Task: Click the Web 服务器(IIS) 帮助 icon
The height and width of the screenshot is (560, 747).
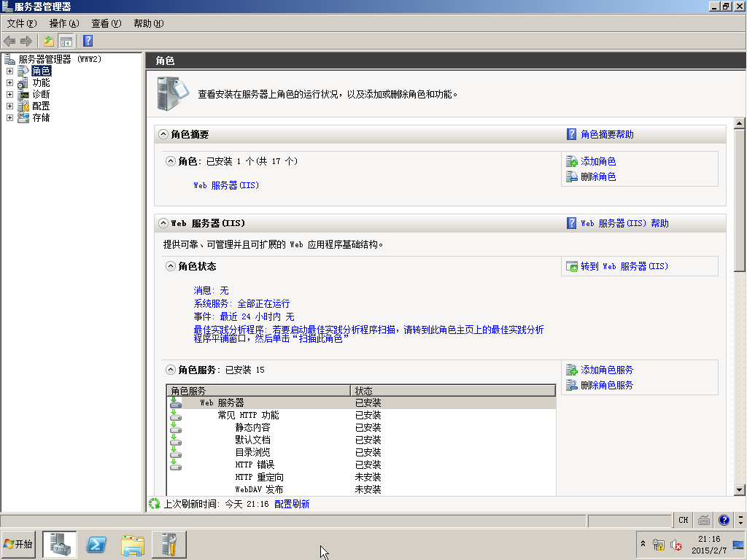Action: tap(572, 223)
